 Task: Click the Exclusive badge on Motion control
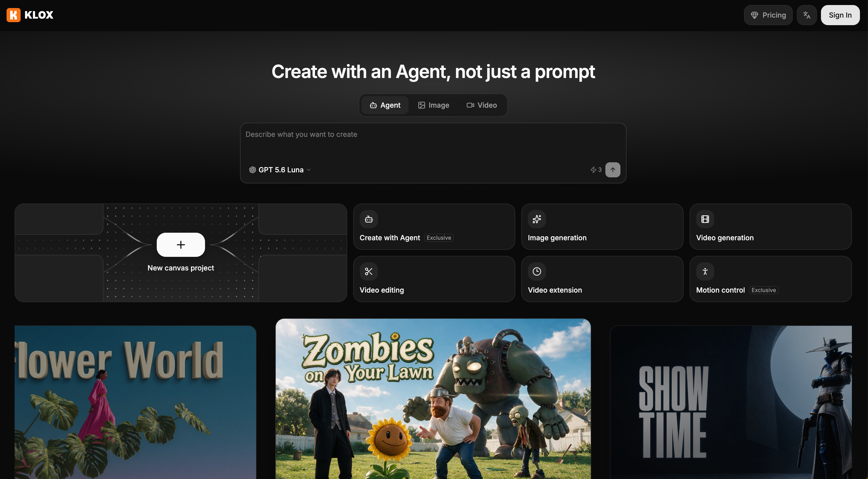point(764,290)
